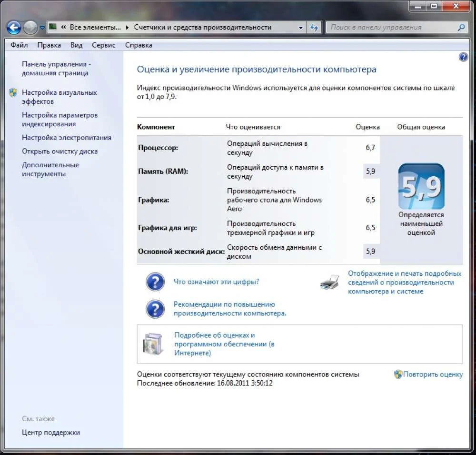Image resolution: width=476 pixels, height=455 pixels.
Task: Select 'Все элементы...' breadcrumb in address bar
Action: tap(95, 27)
